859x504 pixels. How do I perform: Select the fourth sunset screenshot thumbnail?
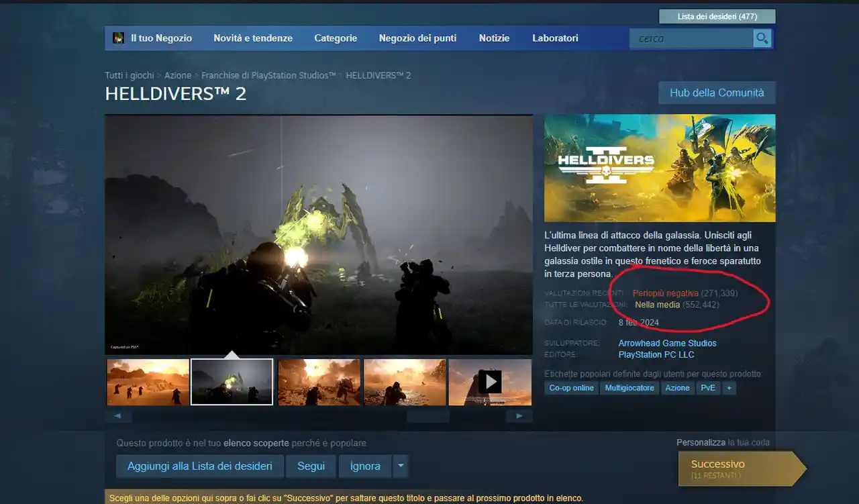click(x=405, y=382)
